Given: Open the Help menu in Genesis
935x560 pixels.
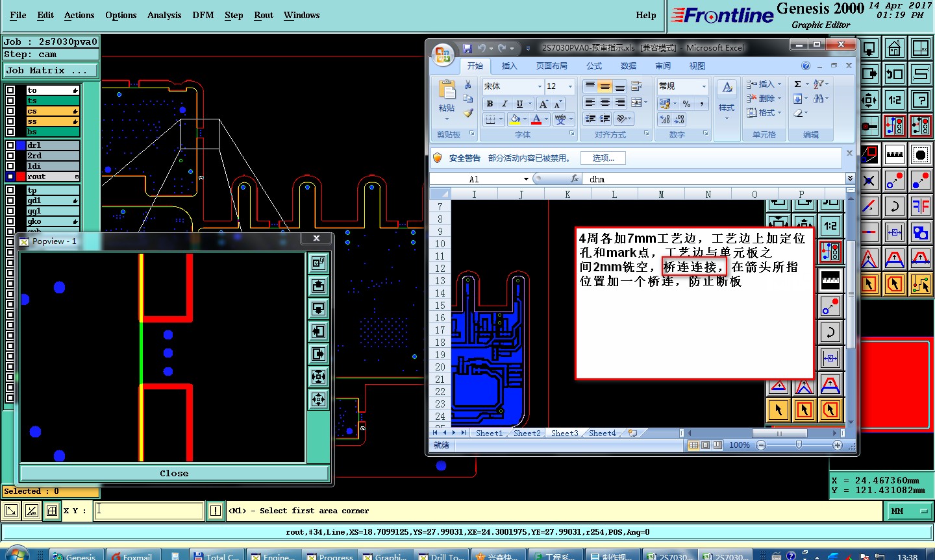Looking at the screenshot, I should tap(646, 15).
